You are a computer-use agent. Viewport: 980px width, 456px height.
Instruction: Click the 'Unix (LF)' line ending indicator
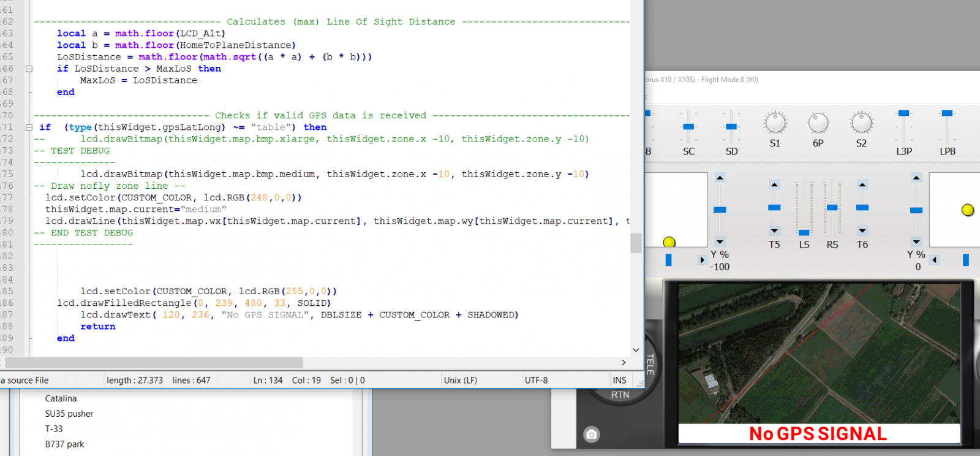click(x=461, y=381)
